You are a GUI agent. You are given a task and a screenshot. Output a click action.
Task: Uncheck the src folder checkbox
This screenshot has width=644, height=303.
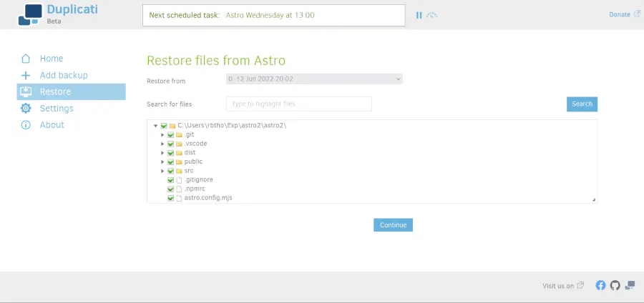(171, 171)
